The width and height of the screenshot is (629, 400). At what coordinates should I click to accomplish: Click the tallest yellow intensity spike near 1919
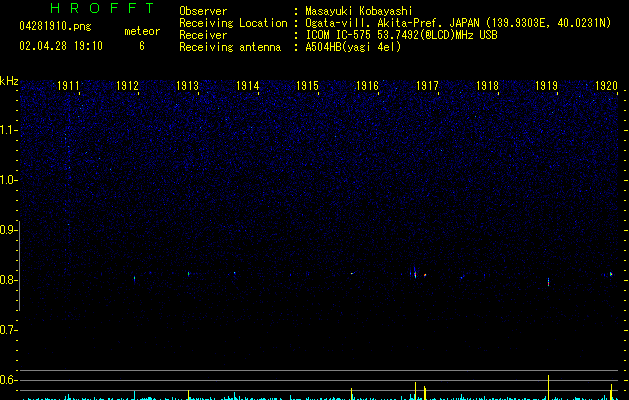point(548,387)
